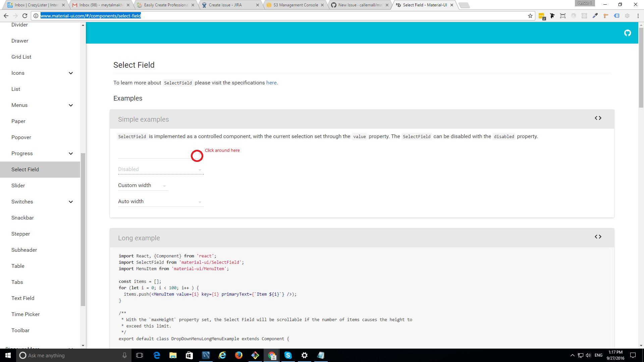Open Chrome's three-dot menu
Image resolution: width=644 pixels, height=362 pixels.
coord(638,16)
